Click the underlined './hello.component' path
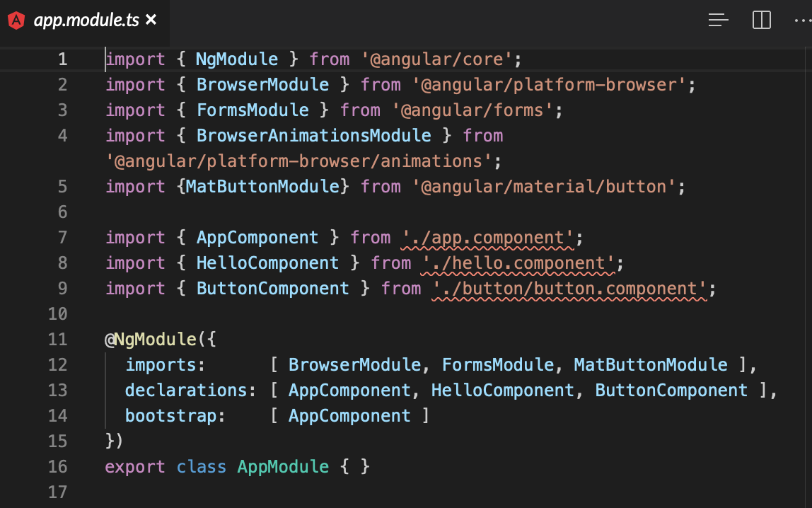Image resolution: width=812 pixels, height=508 pixels. (518, 263)
